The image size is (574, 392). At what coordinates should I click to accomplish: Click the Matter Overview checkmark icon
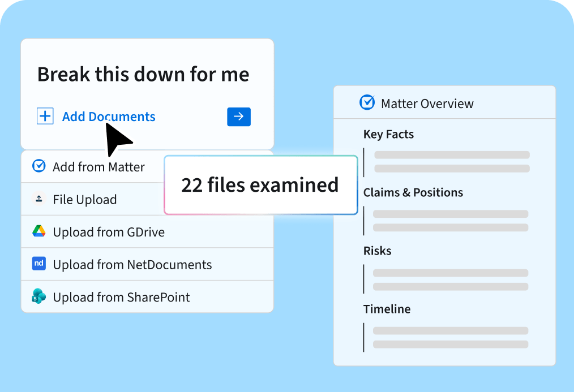(x=367, y=103)
